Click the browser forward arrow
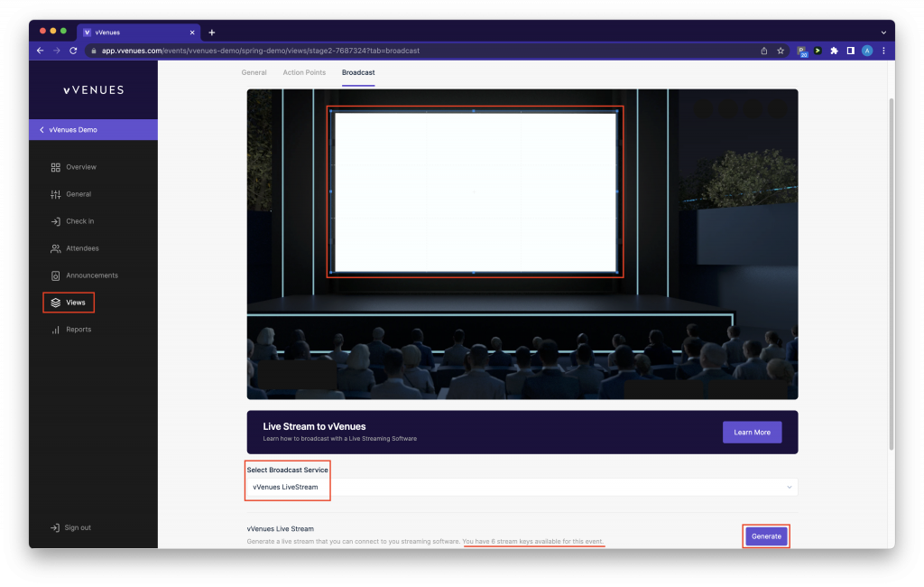 pyautogui.click(x=57, y=51)
